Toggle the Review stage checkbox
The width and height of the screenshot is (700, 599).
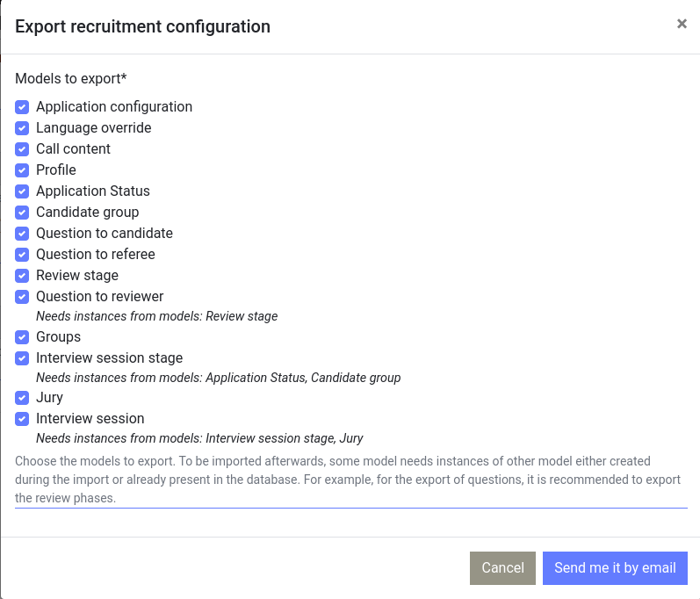click(x=22, y=276)
